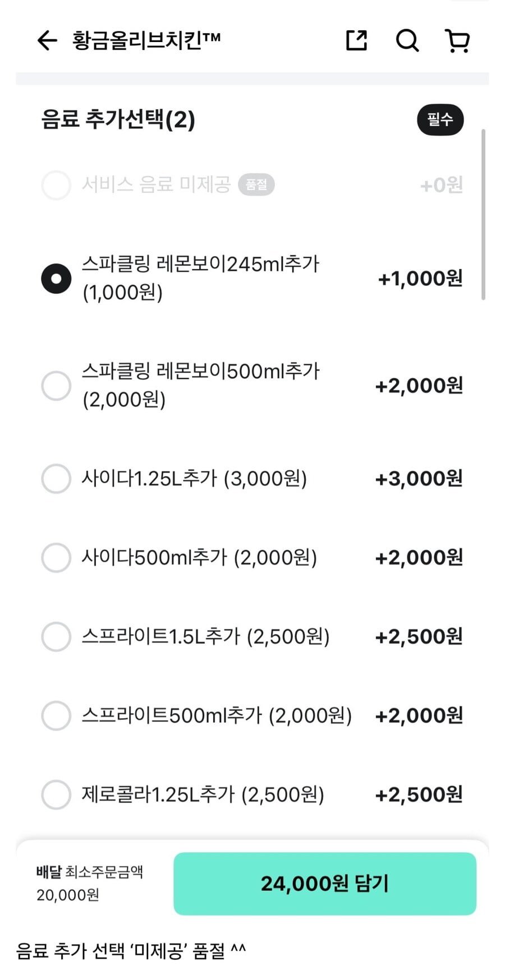Open search with the magnifier icon
The height and width of the screenshot is (980, 505).
pos(407,40)
